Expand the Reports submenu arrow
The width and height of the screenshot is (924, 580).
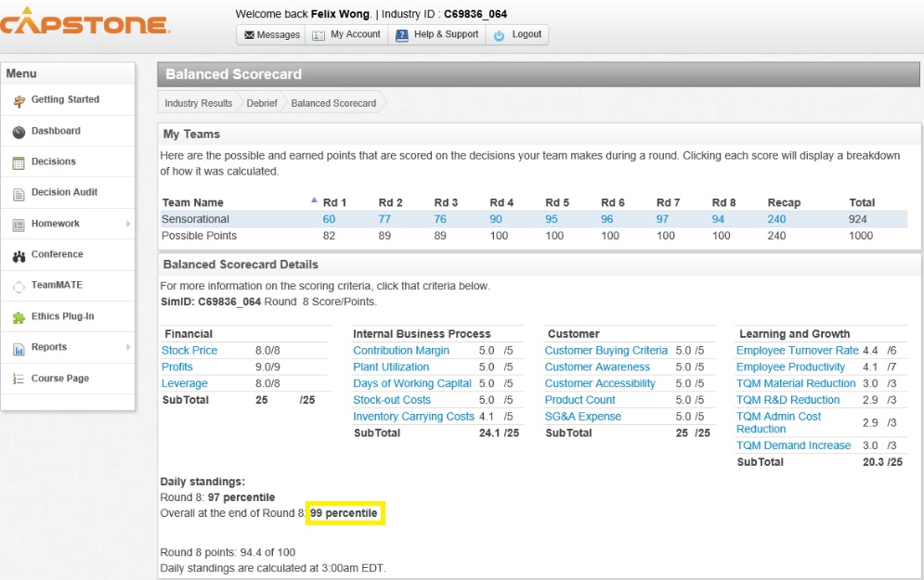click(128, 347)
